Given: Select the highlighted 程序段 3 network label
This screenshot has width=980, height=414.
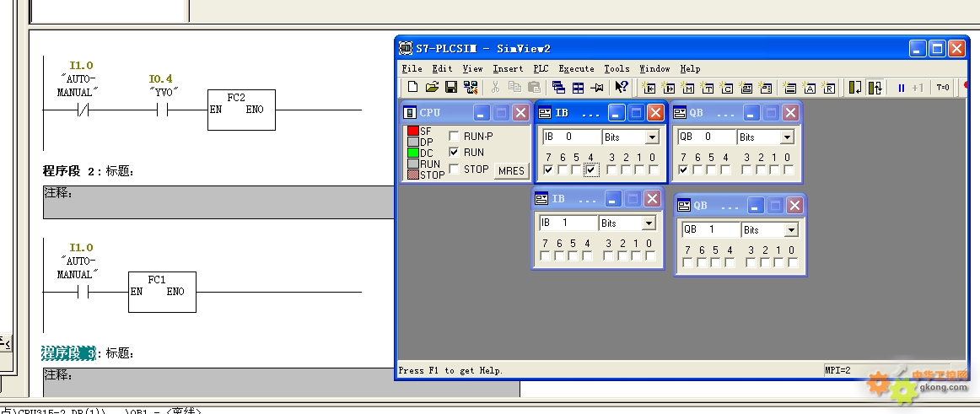Looking at the screenshot, I should [68, 353].
